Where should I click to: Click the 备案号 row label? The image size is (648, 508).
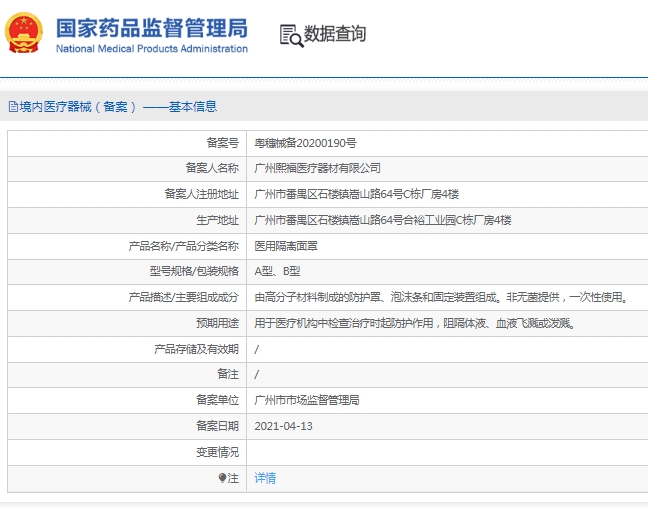pyautogui.click(x=223, y=143)
